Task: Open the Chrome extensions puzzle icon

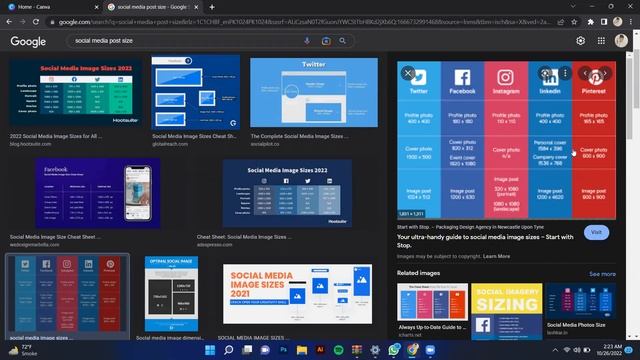Action: click(590, 22)
